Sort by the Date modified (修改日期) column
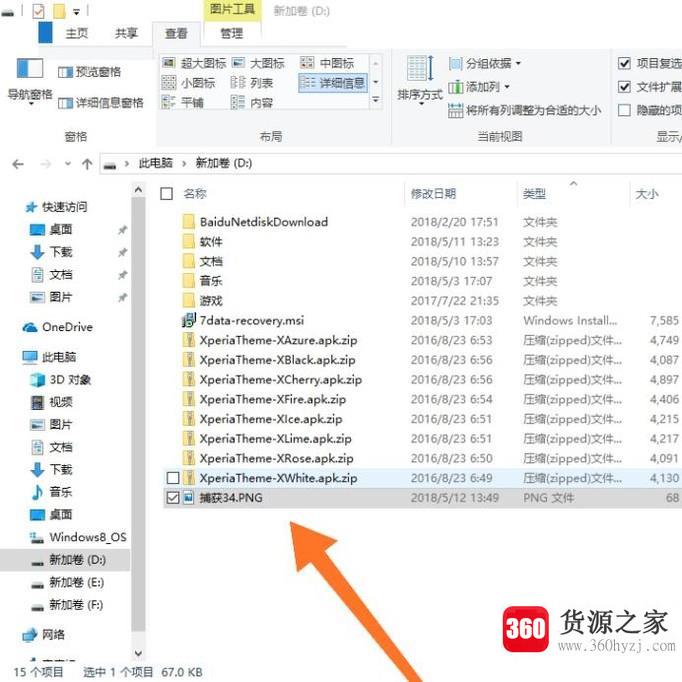This screenshot has height=682, width=682. [x=433, y=194]
